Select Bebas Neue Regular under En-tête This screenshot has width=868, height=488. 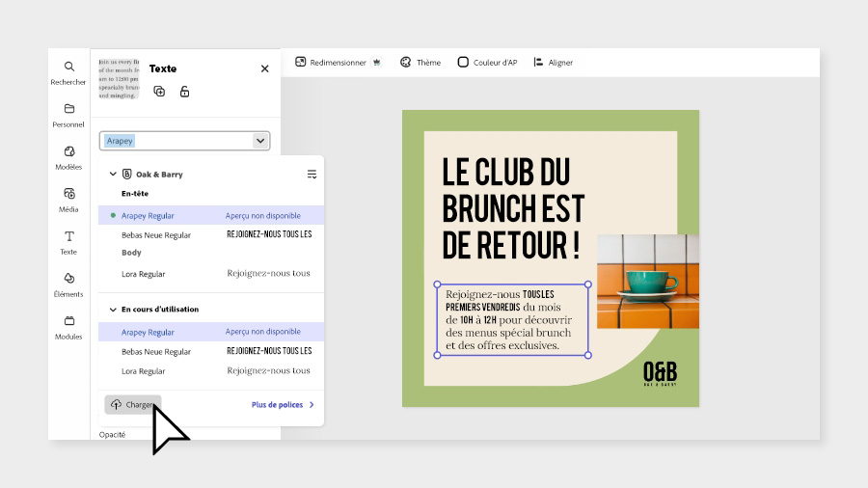[211, 234]
